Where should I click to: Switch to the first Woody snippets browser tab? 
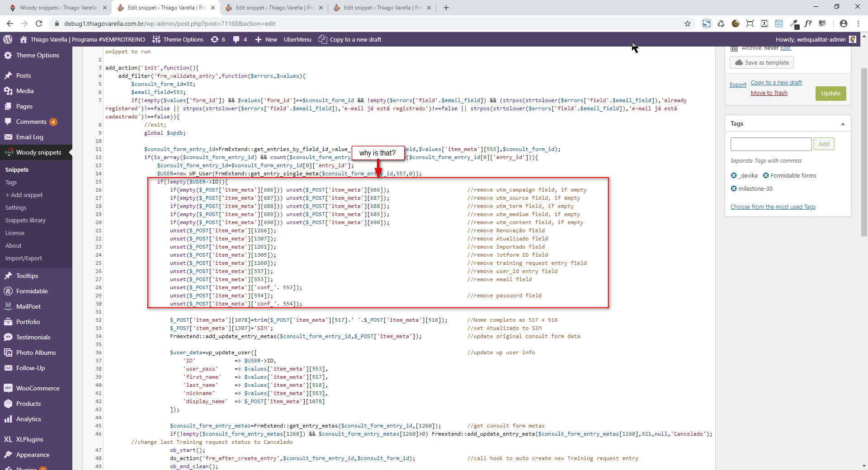tap(58, 8)
